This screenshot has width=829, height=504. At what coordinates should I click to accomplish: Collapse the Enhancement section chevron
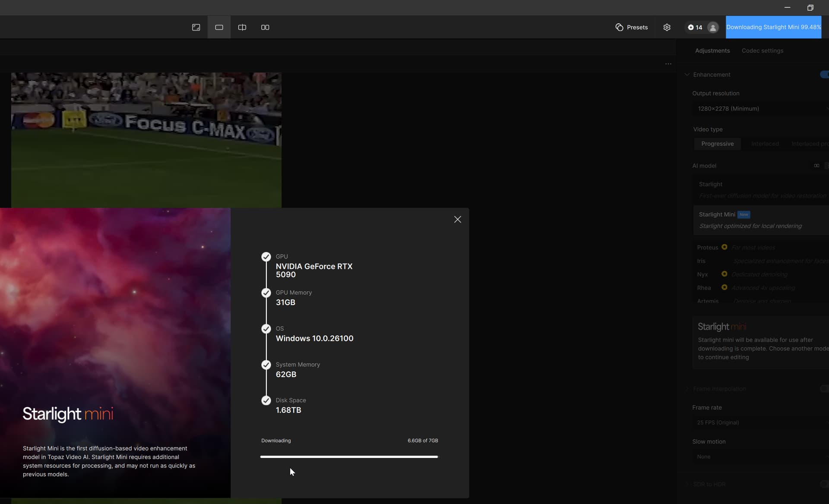(687, 75)
